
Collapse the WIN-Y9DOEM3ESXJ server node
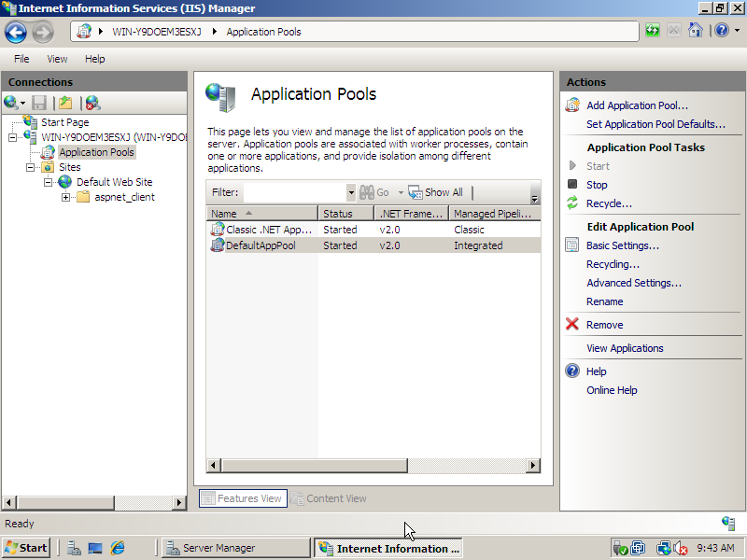[x=12, y=137]
